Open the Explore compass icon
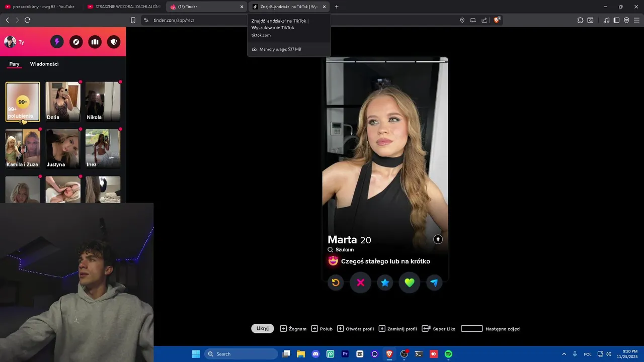 pos(76,42)
